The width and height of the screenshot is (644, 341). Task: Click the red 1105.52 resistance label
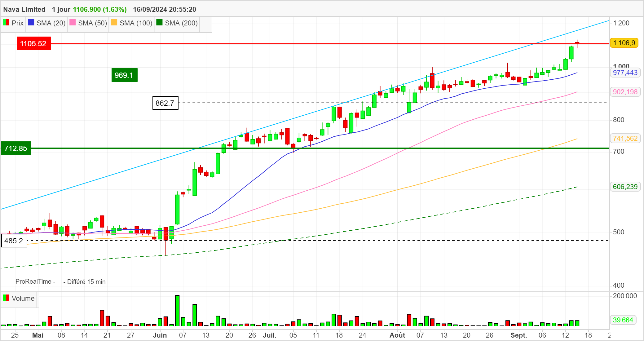click(x=33, y=43)
